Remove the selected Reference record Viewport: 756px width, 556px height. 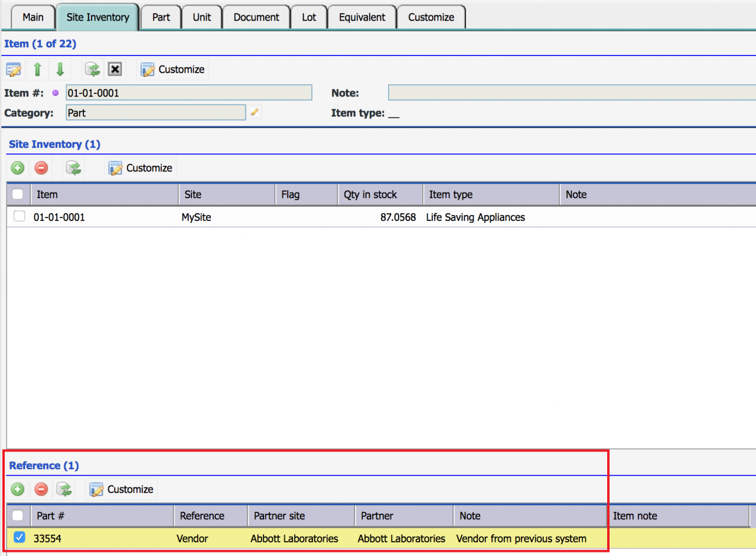tap(41, 489)
